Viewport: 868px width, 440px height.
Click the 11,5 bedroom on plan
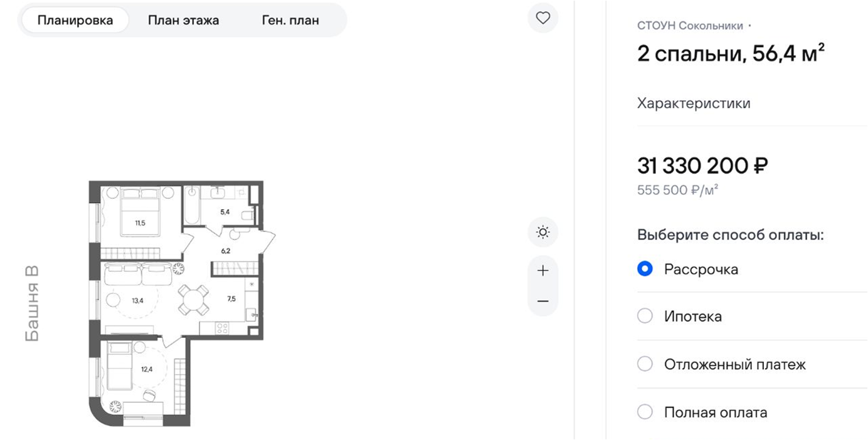pos(141,222)
